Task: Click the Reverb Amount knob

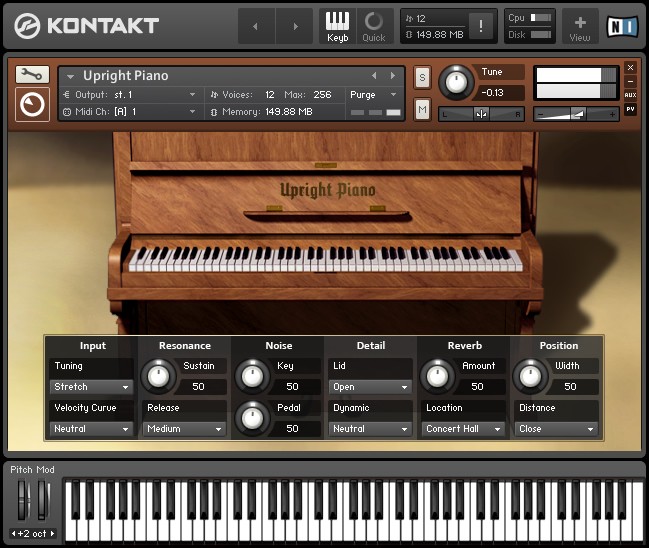Action: point(437,376)
